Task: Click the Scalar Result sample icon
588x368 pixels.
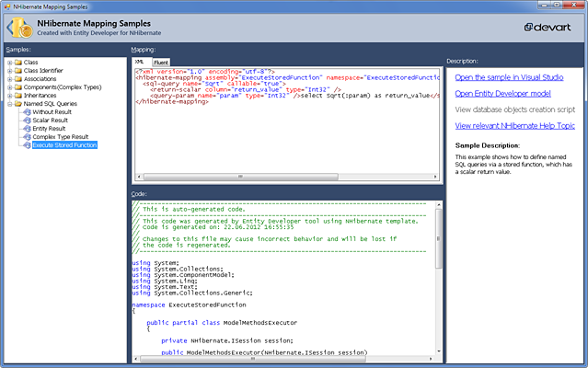Action: coord(27,121)
